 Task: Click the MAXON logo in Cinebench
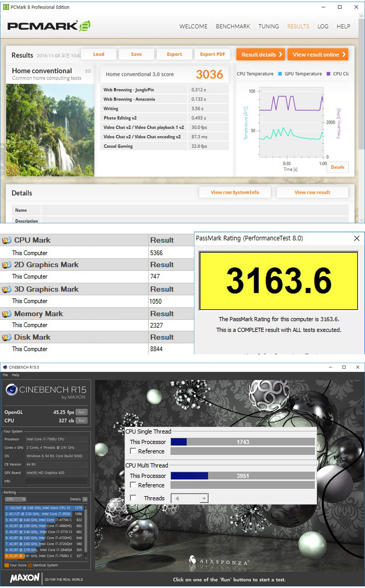click(x=25, y=578)
